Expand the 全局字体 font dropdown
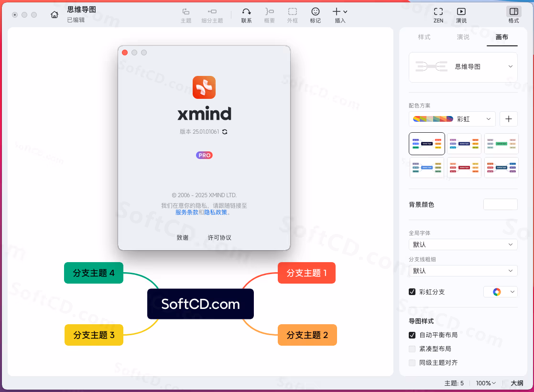Image resolution: width=534 pixels, height=392 pixels. [463, 244]
